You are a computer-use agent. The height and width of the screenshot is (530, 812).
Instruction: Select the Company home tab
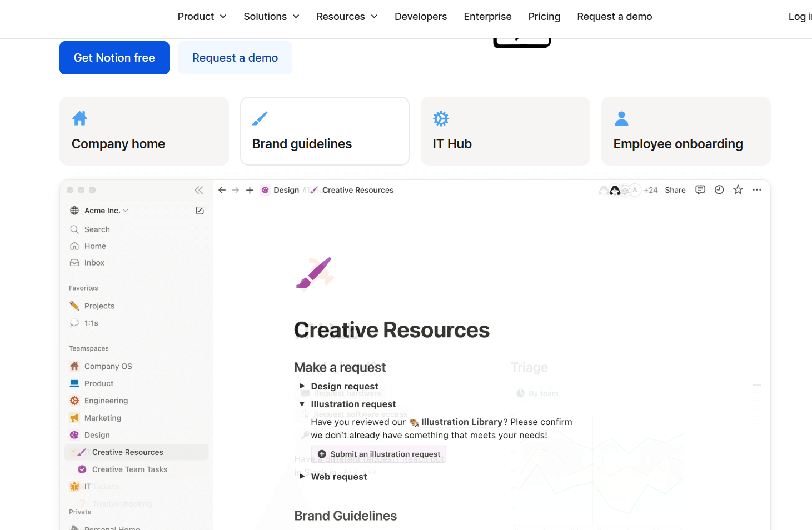coord(145,131)
